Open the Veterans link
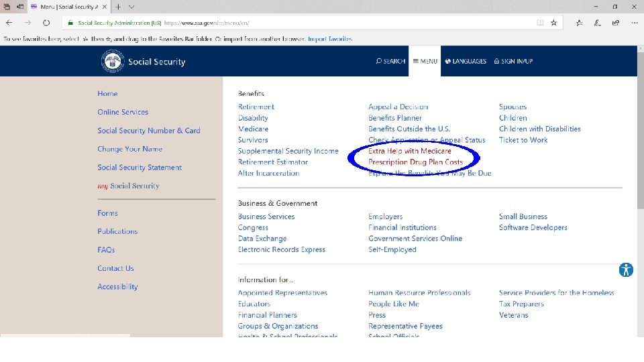Screen dimensions: 644x362 coord(513,315)
